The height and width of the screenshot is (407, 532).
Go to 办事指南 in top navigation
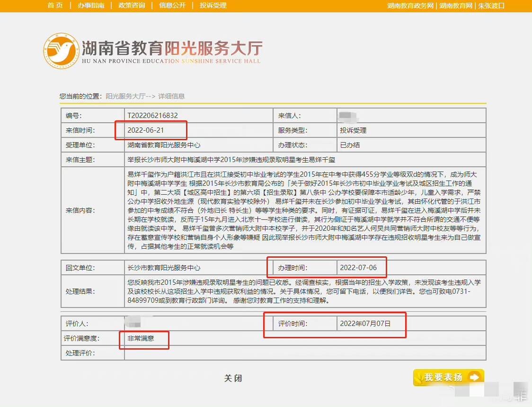click(x=91, y=6)
